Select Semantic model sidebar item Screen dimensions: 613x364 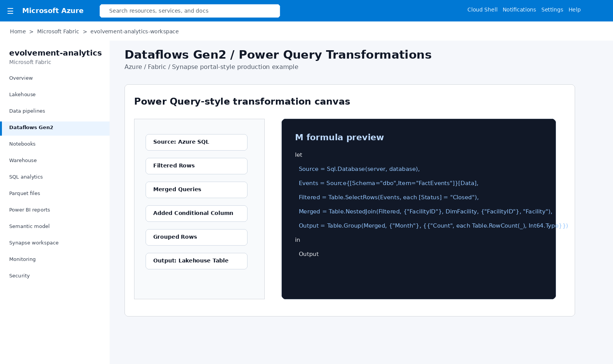[x=55, y=226]
